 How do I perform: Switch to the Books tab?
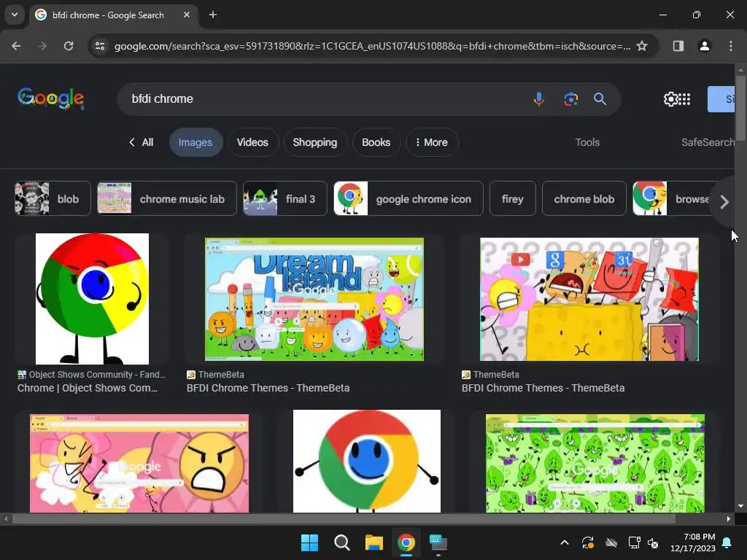pyautogui.click(x=376, y=142)
